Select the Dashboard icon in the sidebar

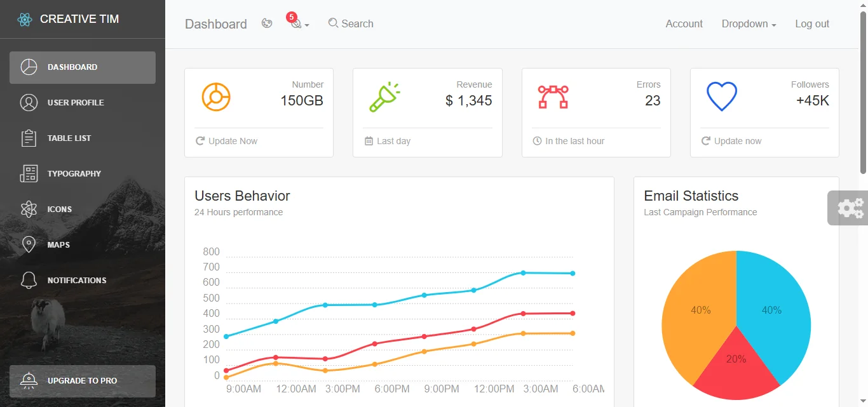pos(29,67)
